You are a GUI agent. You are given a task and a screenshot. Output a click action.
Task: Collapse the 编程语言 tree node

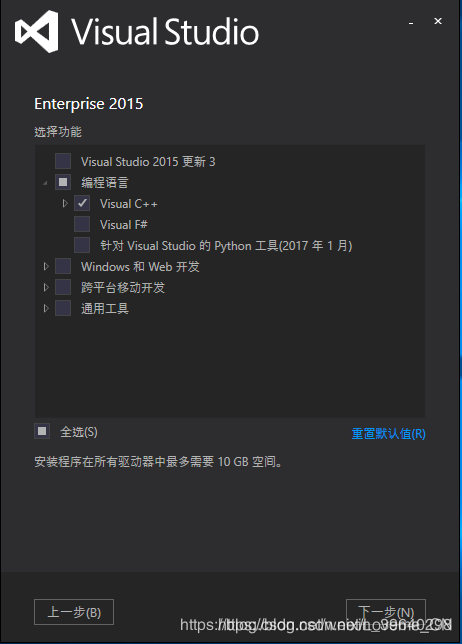pos(45,183)
